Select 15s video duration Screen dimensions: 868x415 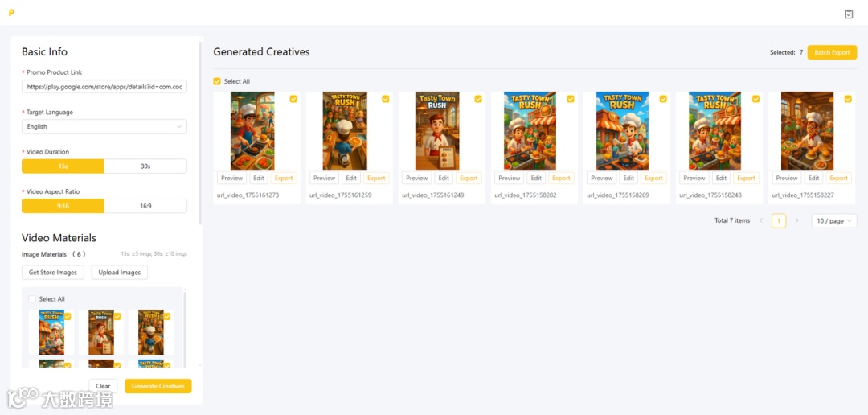point(63,166)
